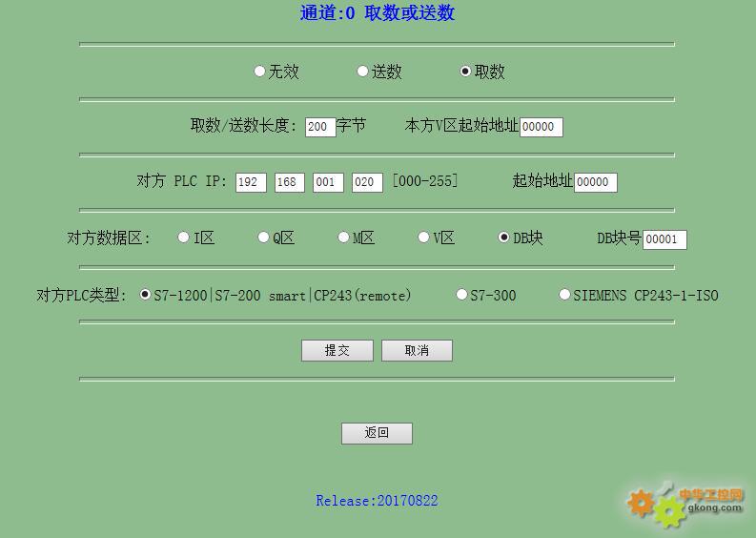Click the second IP octet field 168
The image size is (756, 538).
[290, 182]
